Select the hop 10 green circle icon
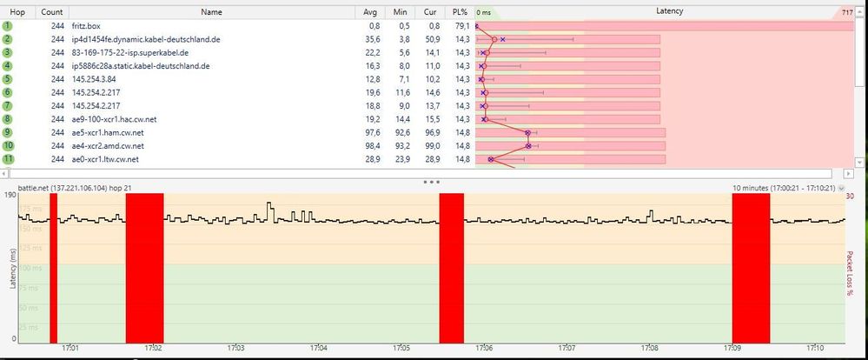 [7, 146]
